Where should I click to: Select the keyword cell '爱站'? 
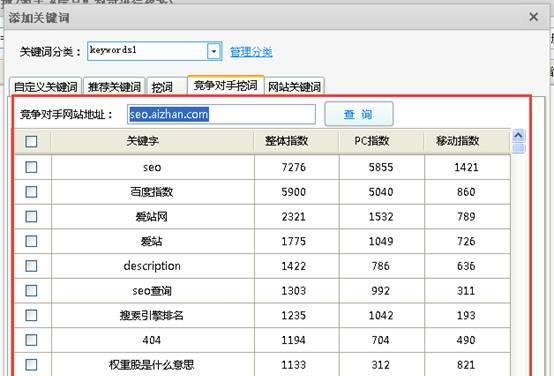152,241
